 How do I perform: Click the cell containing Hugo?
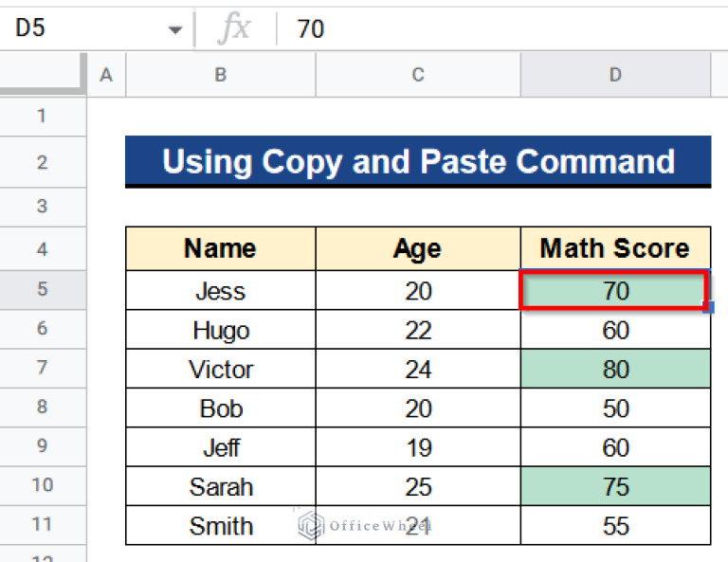(220, 330)
